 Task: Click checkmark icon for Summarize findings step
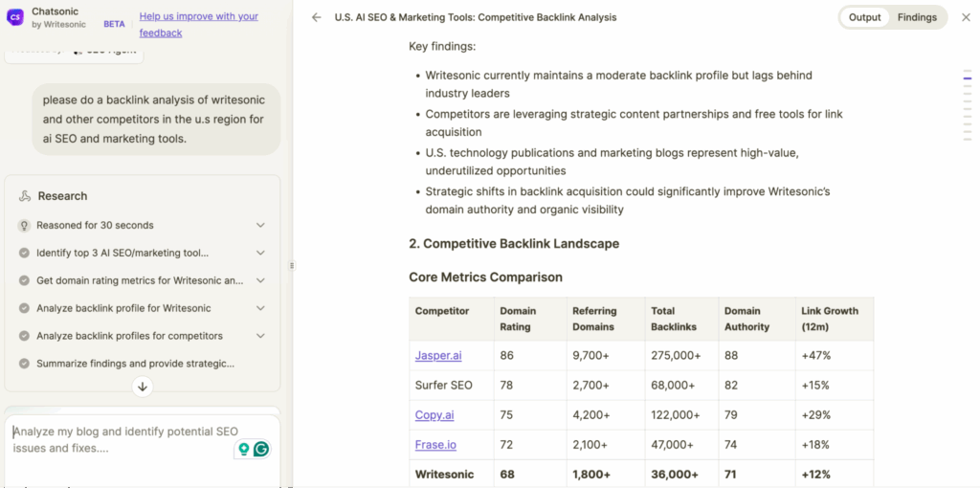24,363
